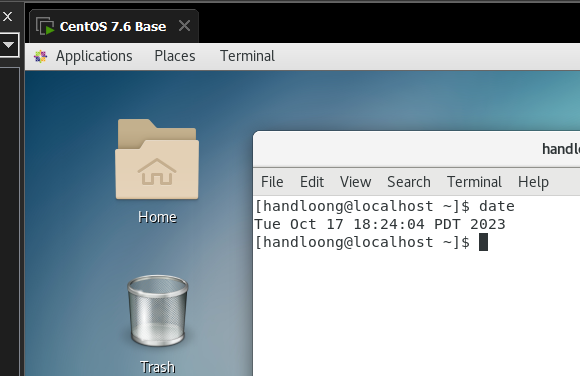This screenshot has height=376, width=580.
Task: Close the CentOS 7.6 Base tab
Action: tap(184, 26)
